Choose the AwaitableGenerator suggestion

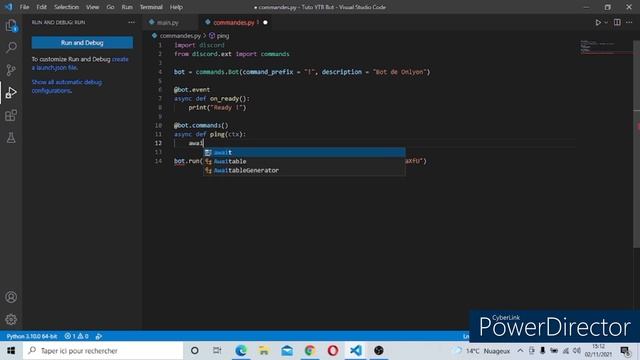(304, 170)
